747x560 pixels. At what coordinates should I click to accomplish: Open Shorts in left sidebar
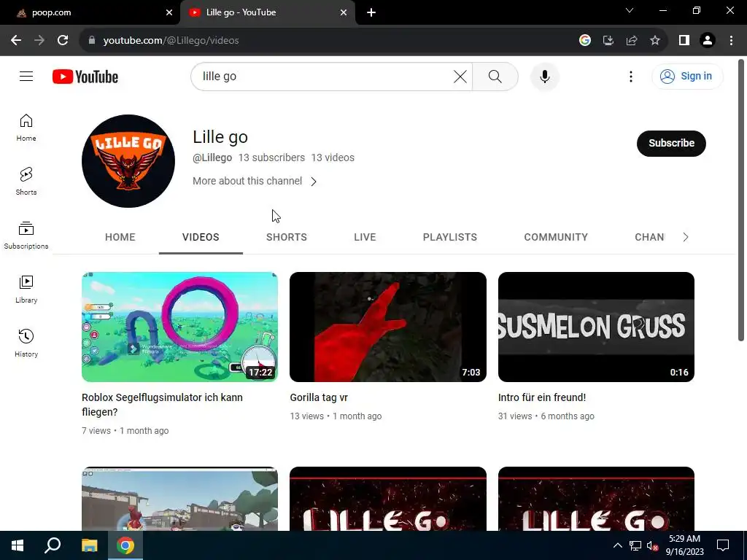(x=26, y=182)
